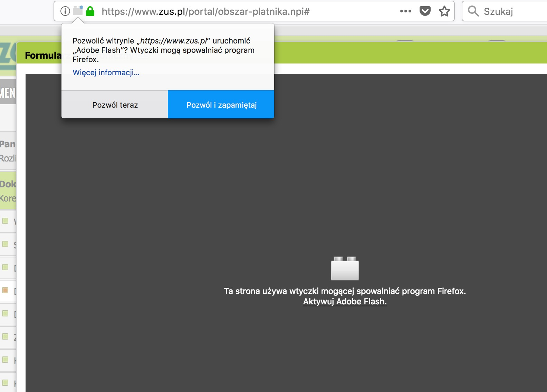Viewport: 547px width, 392px height.
Task: Toggle the orange-highlighted sidebar checkbox
Action: tap(5, 290)
